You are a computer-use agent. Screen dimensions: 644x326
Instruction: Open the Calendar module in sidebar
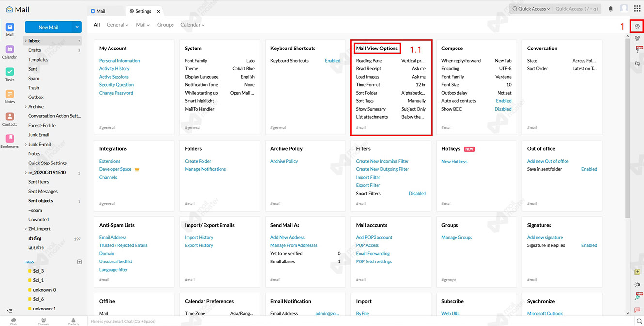click(x=10, y=52)
